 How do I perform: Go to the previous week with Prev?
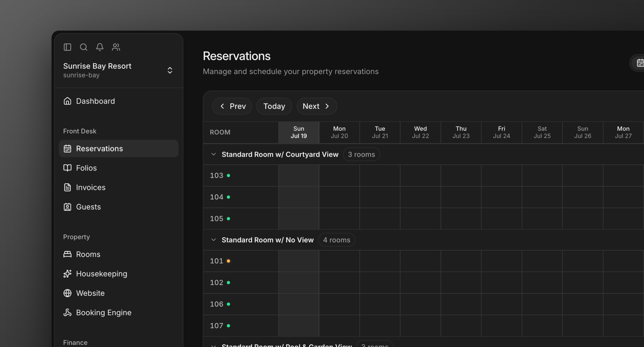click(x=232, y=106)
